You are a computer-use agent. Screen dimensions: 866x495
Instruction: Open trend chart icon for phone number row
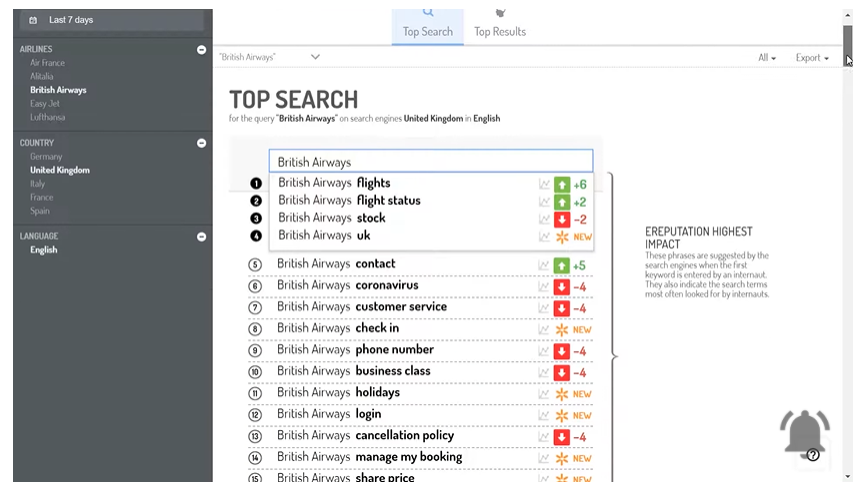click(544, 351)
